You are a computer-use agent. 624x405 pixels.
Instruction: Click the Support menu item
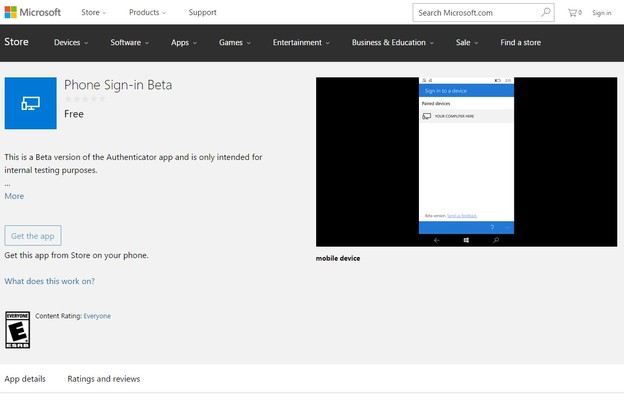pyautogui.click(x=202, y=13)
